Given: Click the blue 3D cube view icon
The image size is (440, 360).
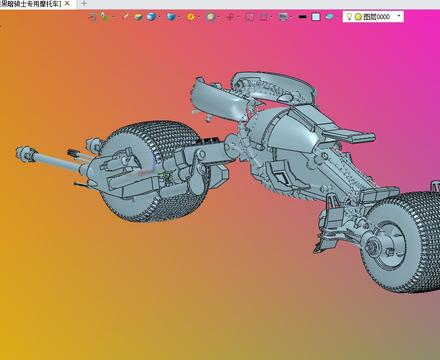Looking at the screenshot, I should coord(151,16).
